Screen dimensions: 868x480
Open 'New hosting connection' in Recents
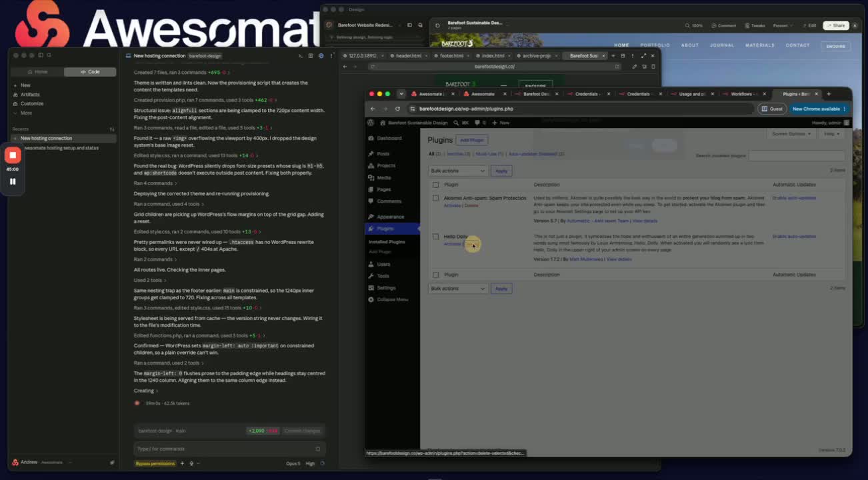[65, 138]
